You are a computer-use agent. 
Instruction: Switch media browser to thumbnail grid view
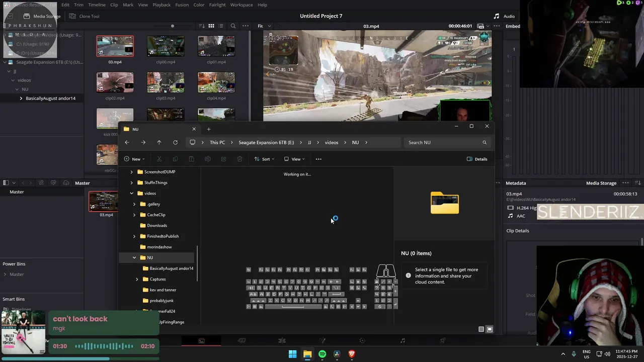[211, 26]
